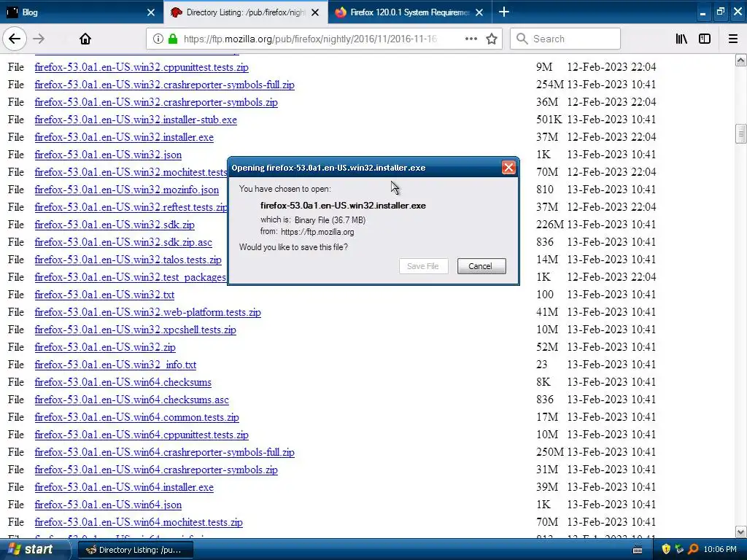Cancel the file download dialog
The image size is (747, 560).
(x=481, y=266)
